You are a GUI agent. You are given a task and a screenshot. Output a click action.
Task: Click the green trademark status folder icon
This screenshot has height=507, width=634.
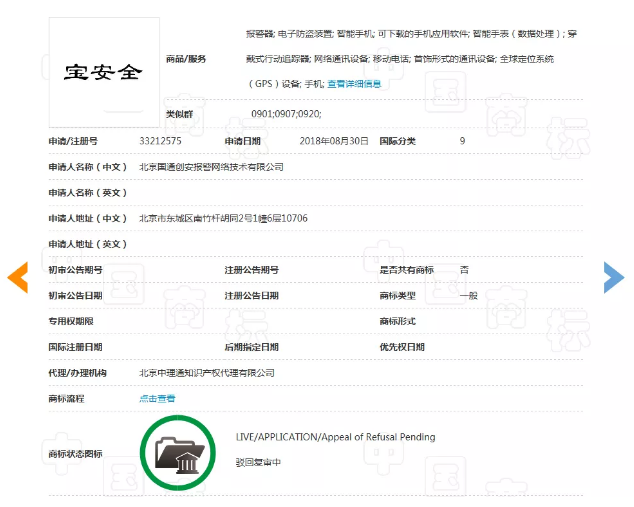178,452
